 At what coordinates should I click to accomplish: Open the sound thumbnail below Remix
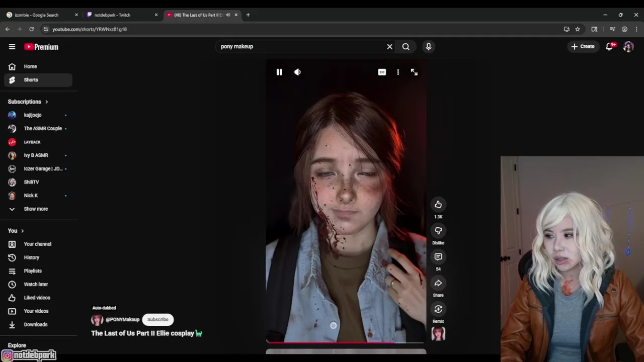[438, 333]
